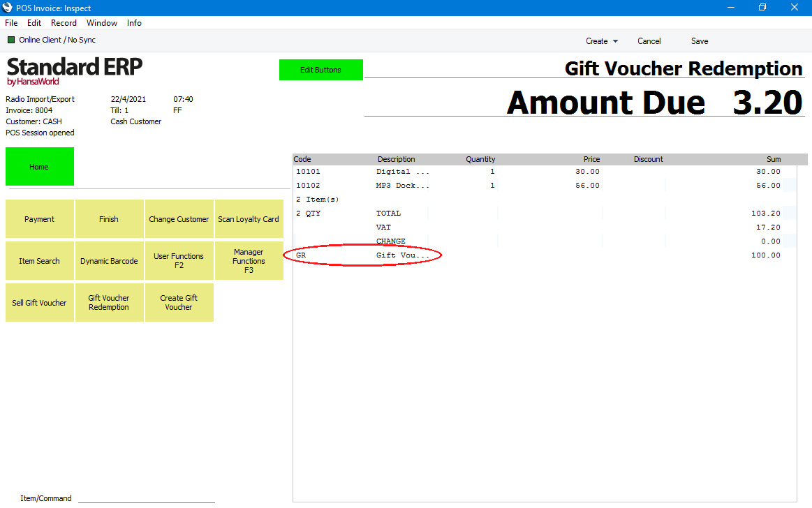Focus the Item/Command input field
This screenshot has width=812, height=508.
(147, 498)
